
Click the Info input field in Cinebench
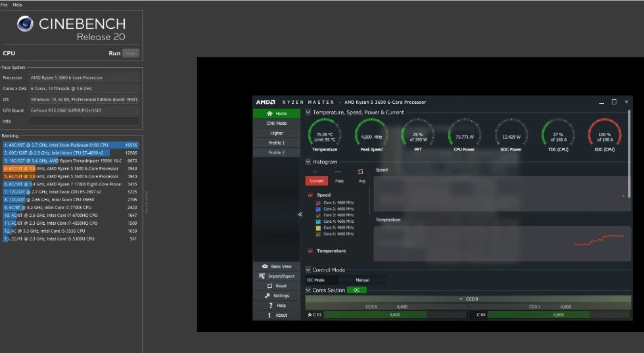(x=84, y=121)
